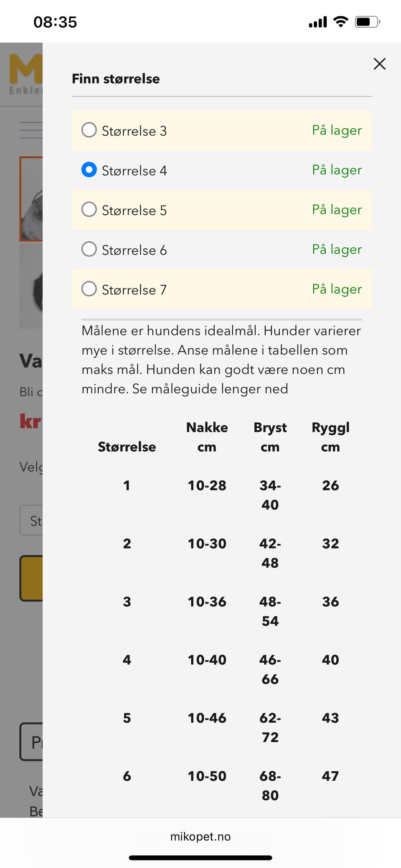Pick the Størrelse 6 radio option

tap(89, 249)
